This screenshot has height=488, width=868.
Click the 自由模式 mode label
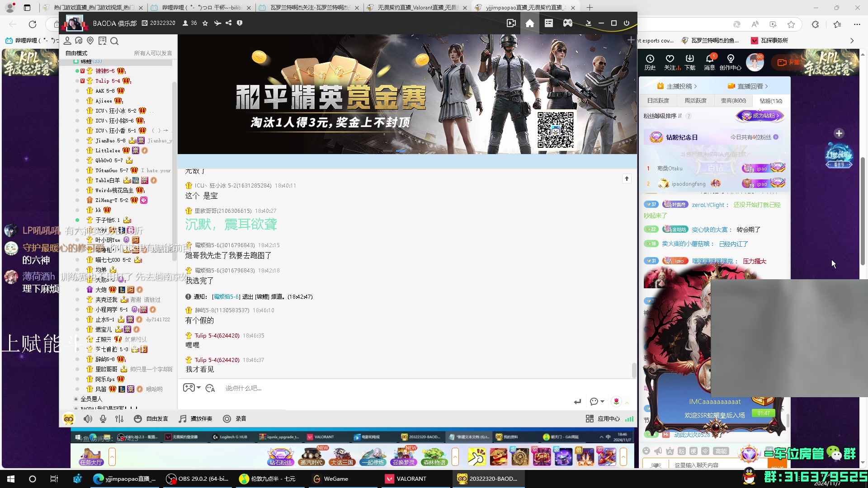point(76,53)
